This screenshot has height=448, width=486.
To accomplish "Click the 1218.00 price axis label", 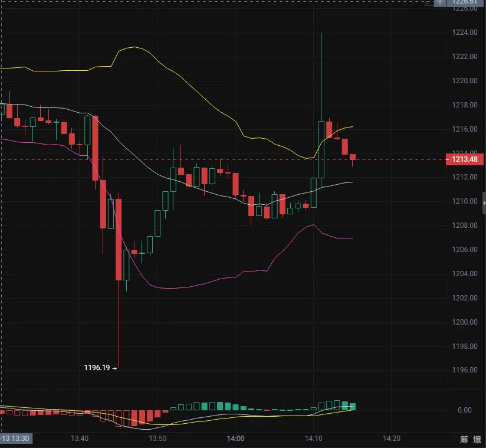I will [x=465, y=105].
